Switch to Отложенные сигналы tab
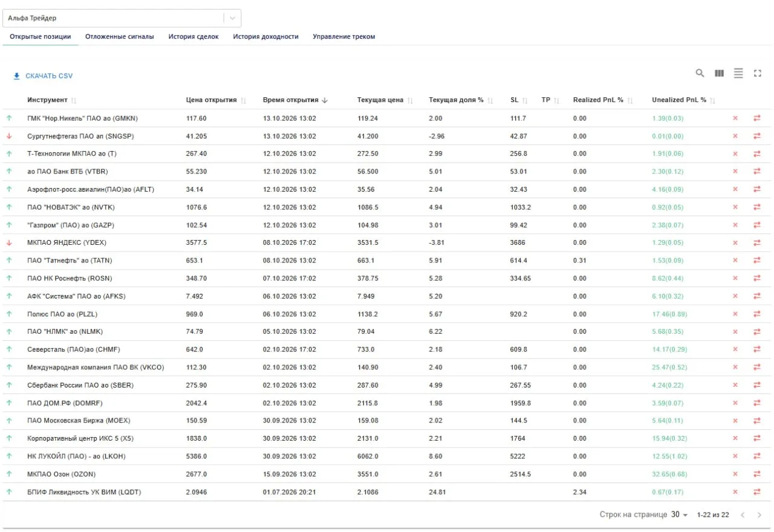 tap(120, 36)
